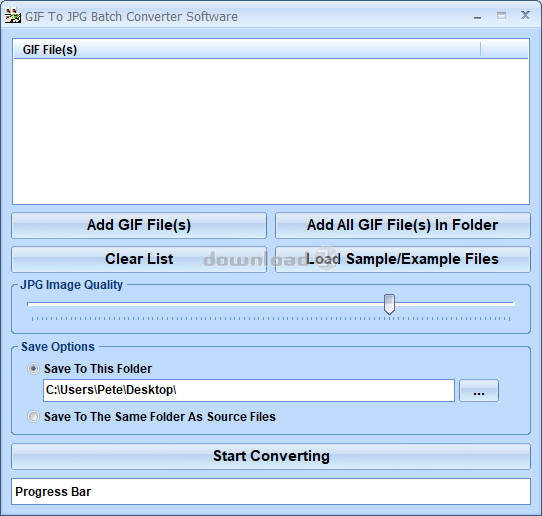This screenshot has height=516, width=542.
Task: Click the column divider in the list header
Action: tap(480, 49)
